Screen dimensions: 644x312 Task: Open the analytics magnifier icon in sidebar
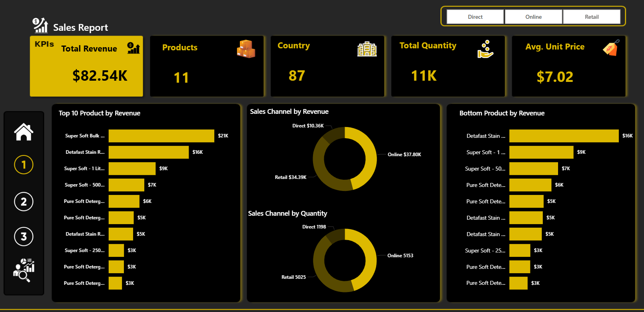tap(24, 270)
